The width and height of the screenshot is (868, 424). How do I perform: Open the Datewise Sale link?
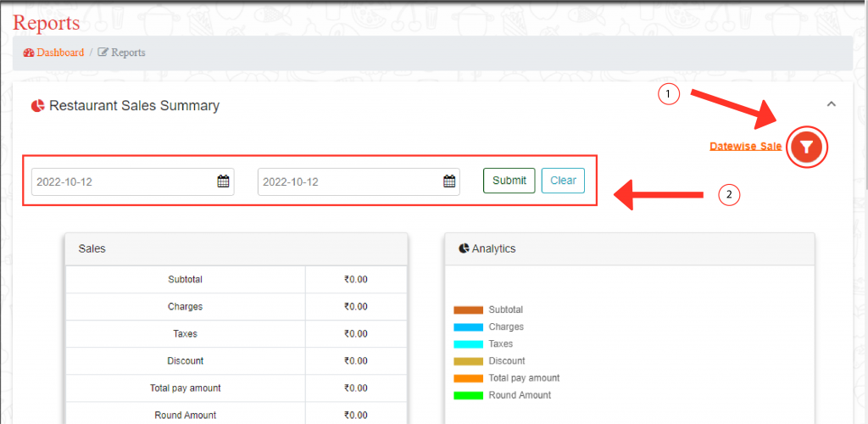click(x=745, y=147)
